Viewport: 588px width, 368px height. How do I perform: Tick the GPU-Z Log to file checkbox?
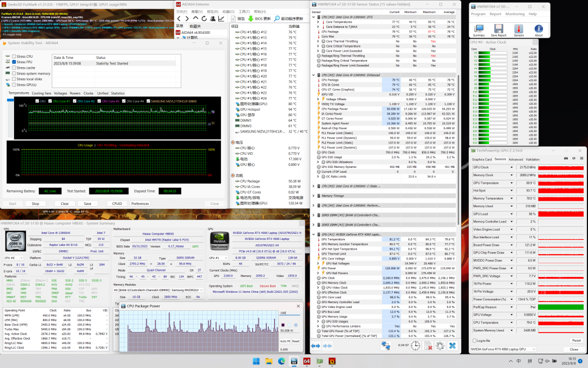click(x=473, y=340)
